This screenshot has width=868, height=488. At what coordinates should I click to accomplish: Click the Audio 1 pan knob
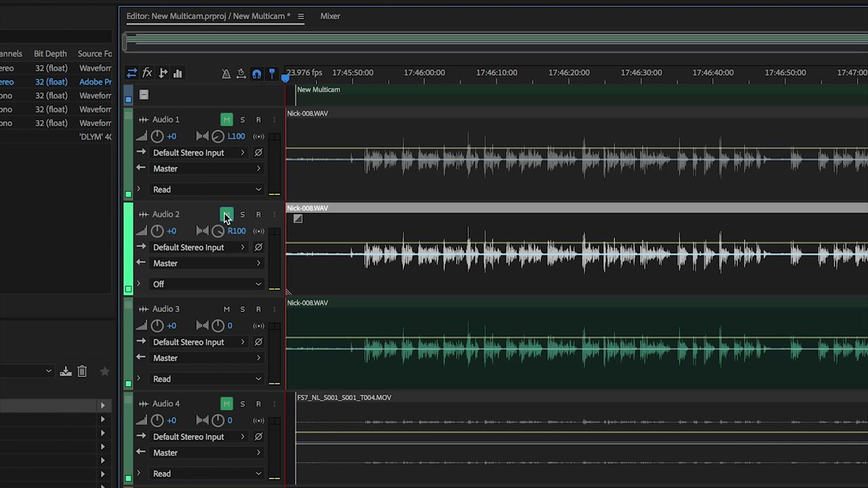[218, 136]
